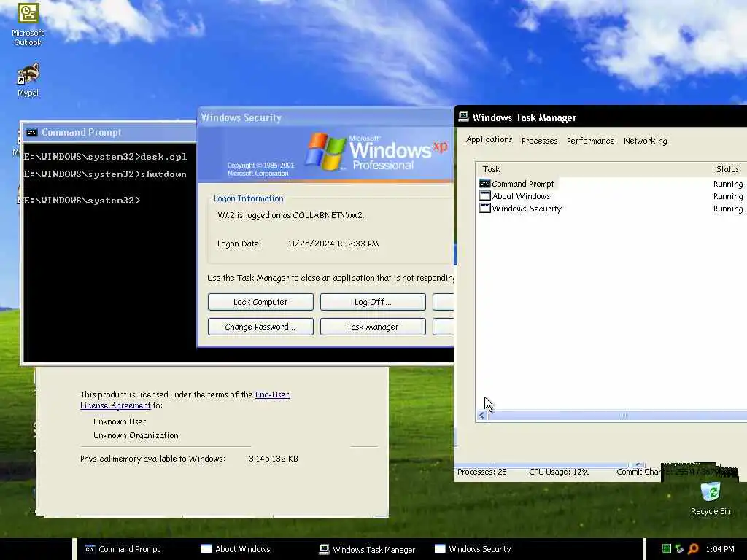Click the Processes: 28 status text
This screenshot has width=747, height=560.
481,472
